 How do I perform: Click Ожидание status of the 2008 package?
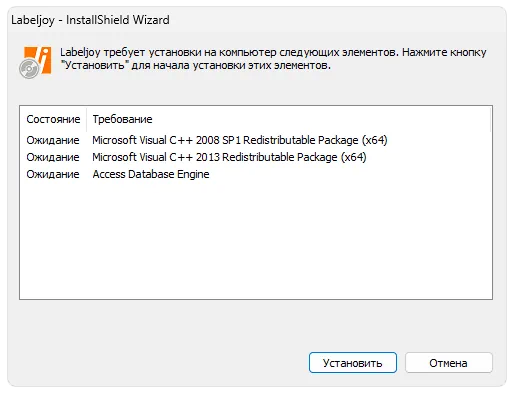coord(53,140)
